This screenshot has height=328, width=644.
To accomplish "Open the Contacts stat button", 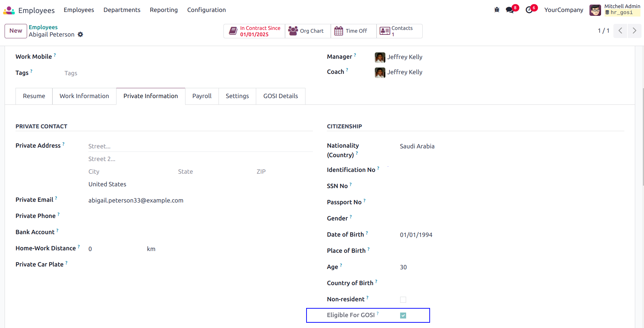I will [399, 31].
